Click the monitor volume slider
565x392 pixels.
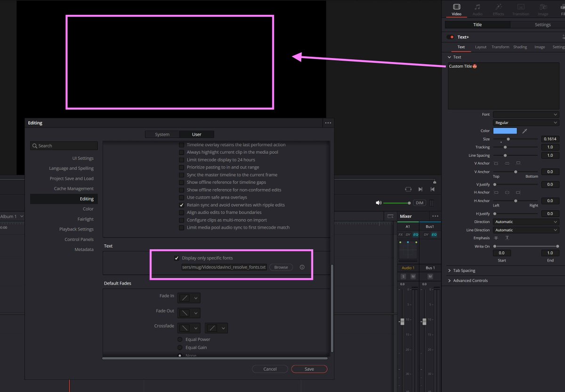tap(397, 203)
